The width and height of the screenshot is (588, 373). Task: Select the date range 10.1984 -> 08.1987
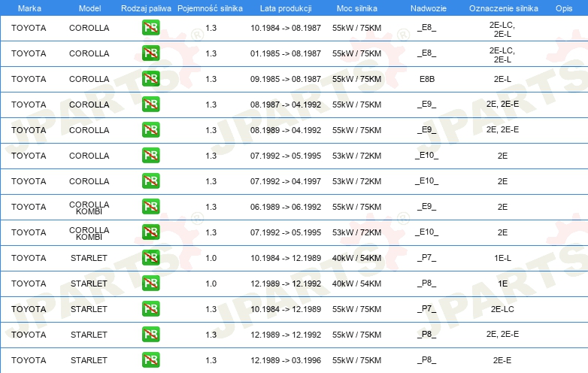tap(286, 28)
